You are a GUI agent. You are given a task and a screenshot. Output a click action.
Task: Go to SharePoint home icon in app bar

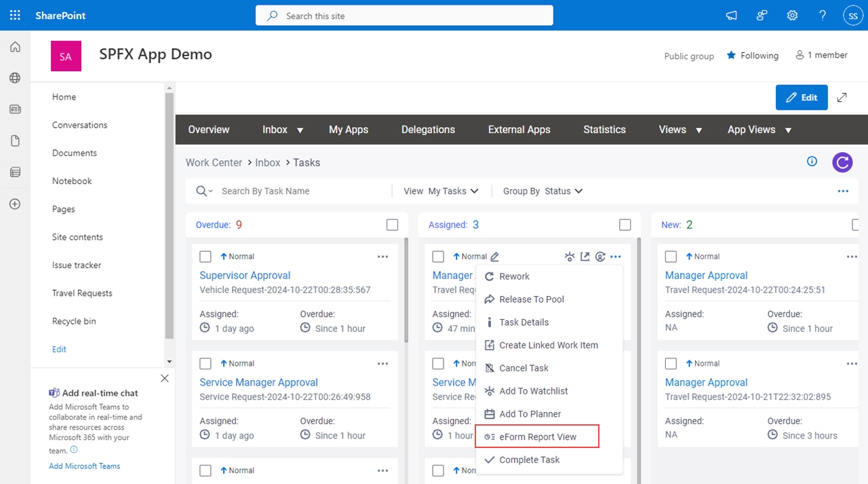15,47
